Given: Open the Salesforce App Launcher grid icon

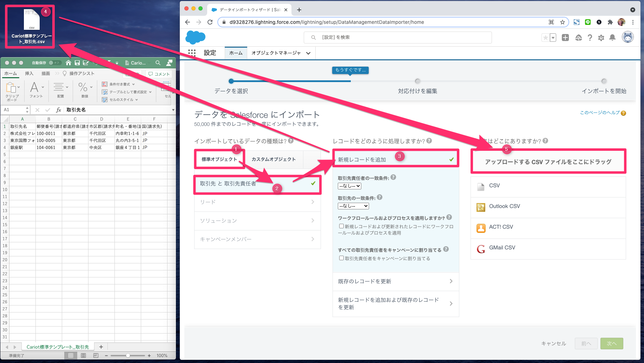Looking at the screenshot, I should tap(192, 53).
